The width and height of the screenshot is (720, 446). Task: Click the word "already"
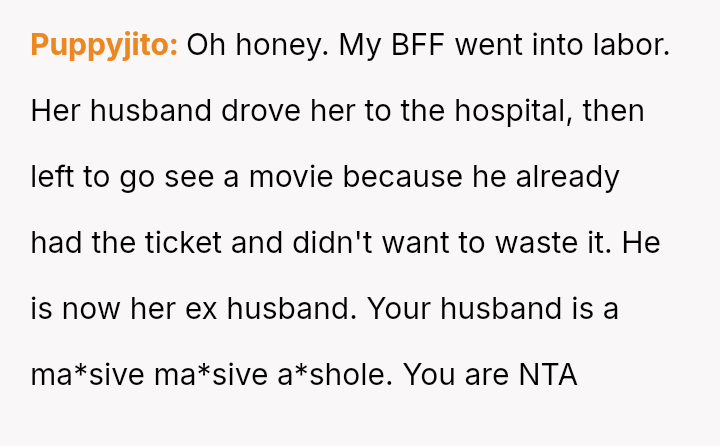pos(568,178)
